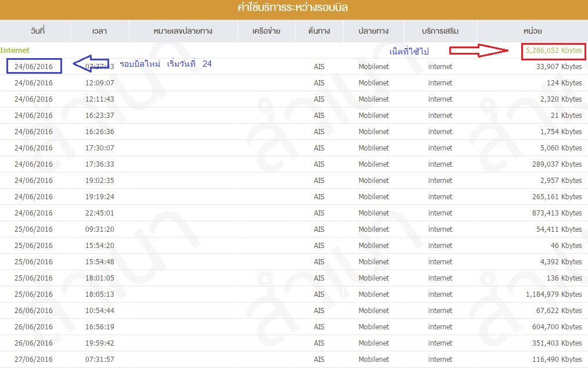Viewport: 588px width, 370px height.
Task: Click the 265,161 Kbytes value
Action: click(x=557, y=197)
